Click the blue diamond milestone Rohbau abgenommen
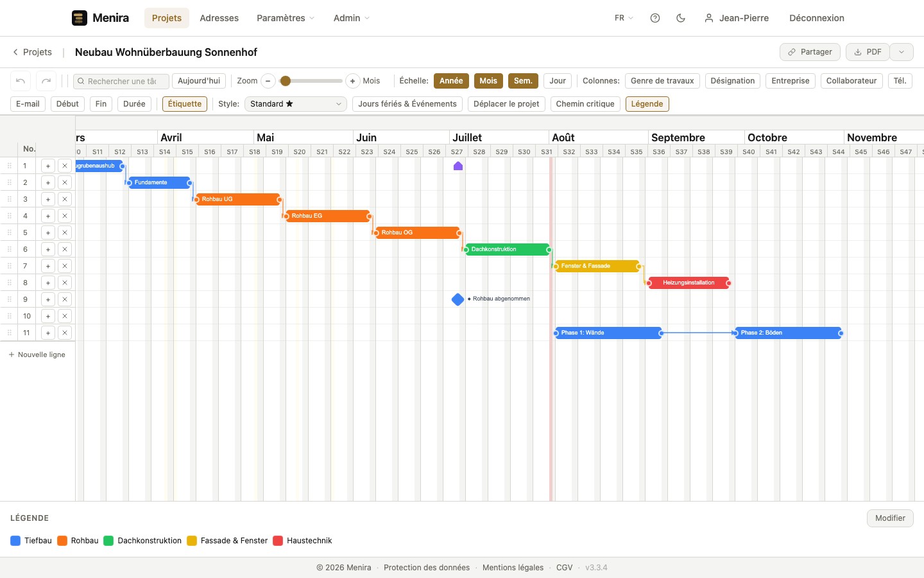 tap(458, 299)
